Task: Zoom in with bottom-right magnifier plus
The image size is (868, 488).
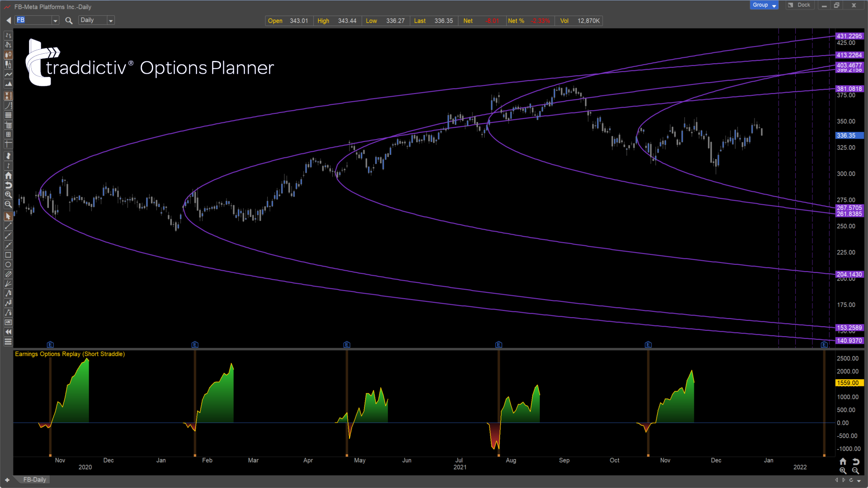Action: click(x=843, y=470)
